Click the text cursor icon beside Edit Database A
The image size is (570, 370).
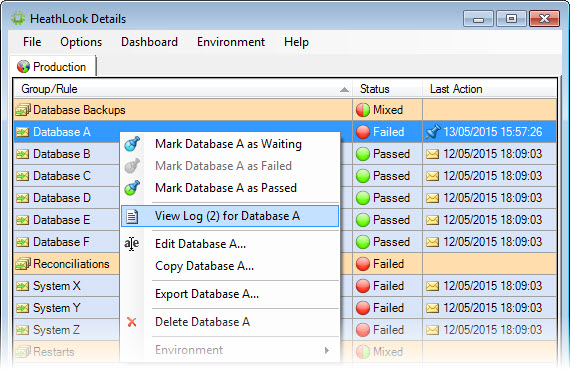coord(132,244)
